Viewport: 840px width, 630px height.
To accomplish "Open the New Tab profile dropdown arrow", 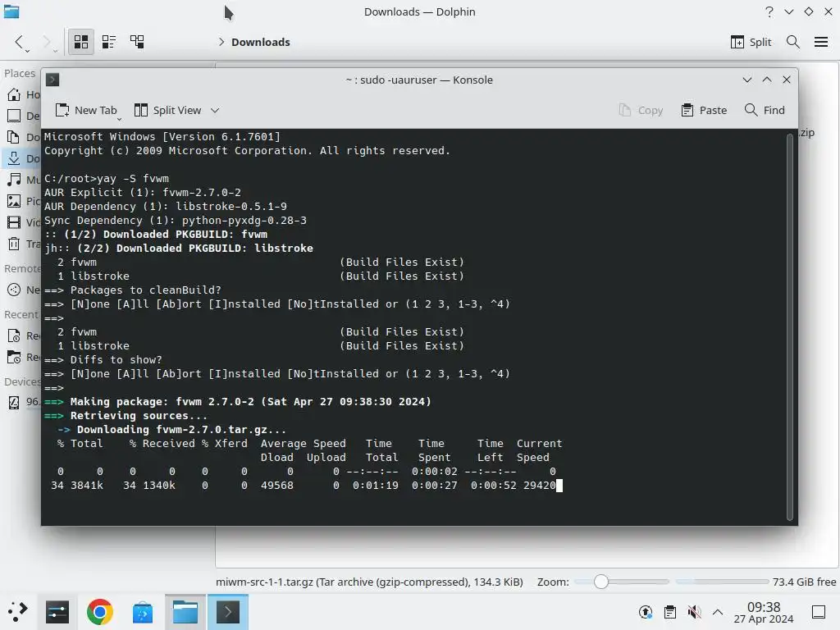I will (120, 117).
